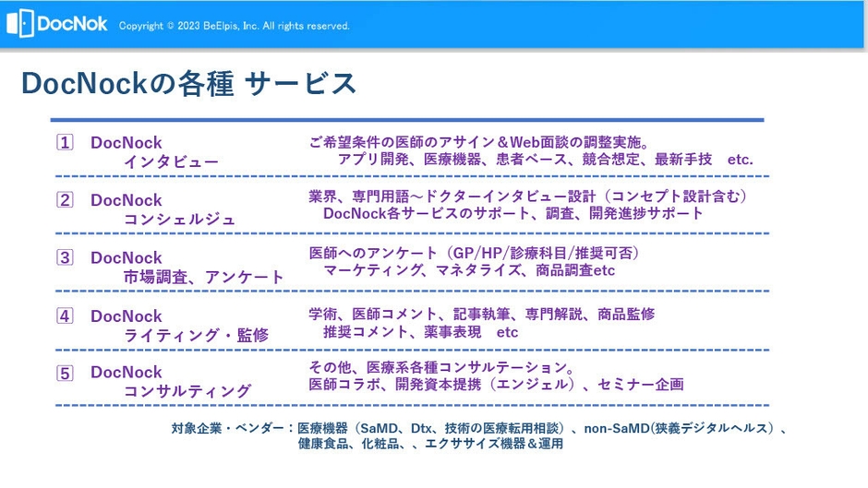Click the boxed number 3 marker
The width and height of the screenshot is (868, 488).
point(65,257)
